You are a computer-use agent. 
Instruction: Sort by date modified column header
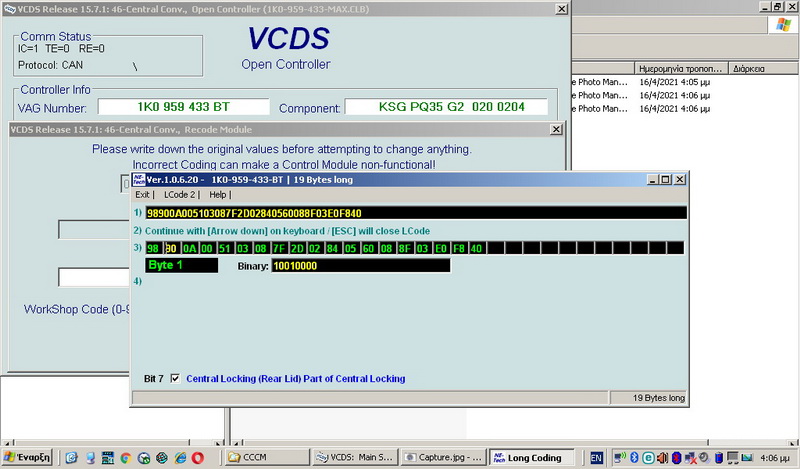point(681,68)
